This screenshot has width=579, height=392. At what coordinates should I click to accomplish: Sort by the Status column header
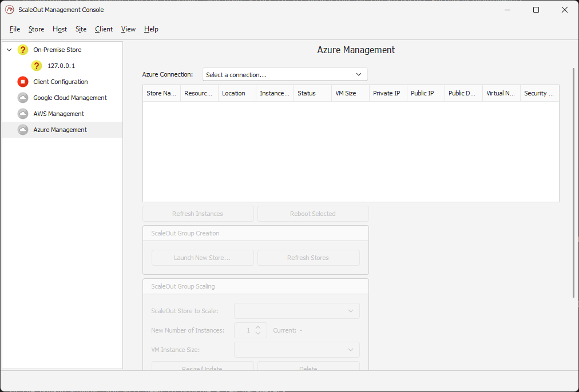click(x=313, y=93)
